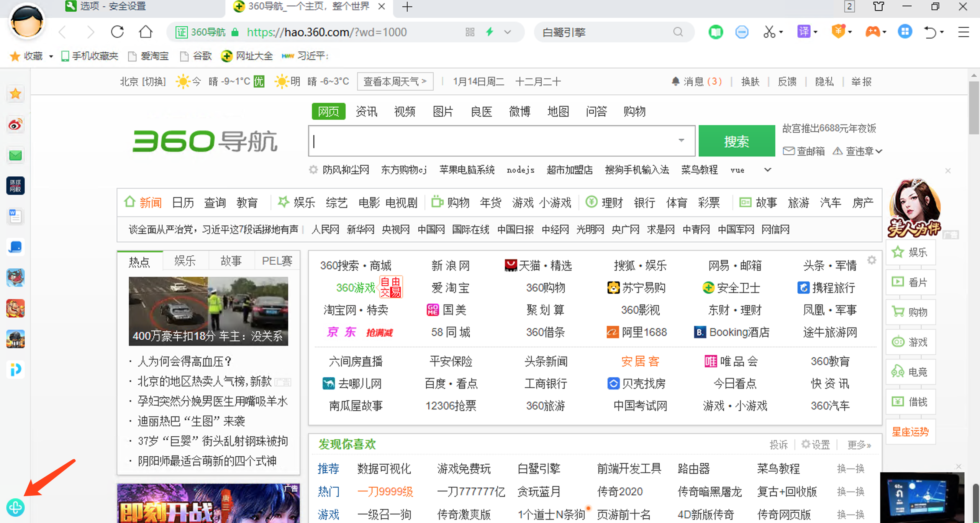Go to the browser home page icon
The height and width of the screenshot is (523, 980).
146,32
